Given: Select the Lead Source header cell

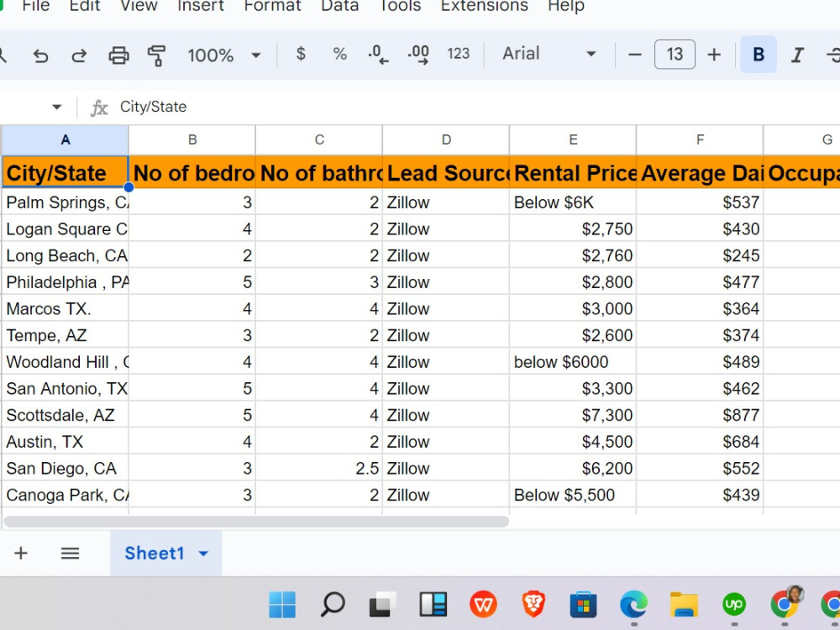Looking at the screenshot, I should (x=446, y=172).
